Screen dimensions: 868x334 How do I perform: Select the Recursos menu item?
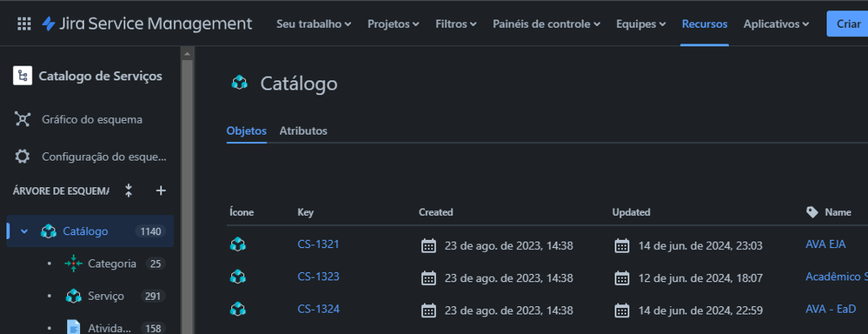[705, 23]
